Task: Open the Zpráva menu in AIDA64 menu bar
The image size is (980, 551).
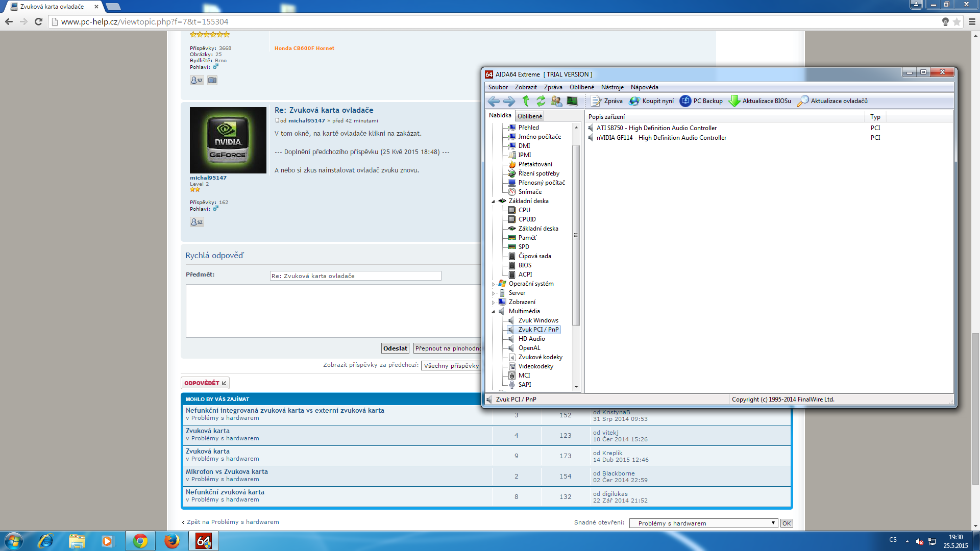Action: (553, 87)
